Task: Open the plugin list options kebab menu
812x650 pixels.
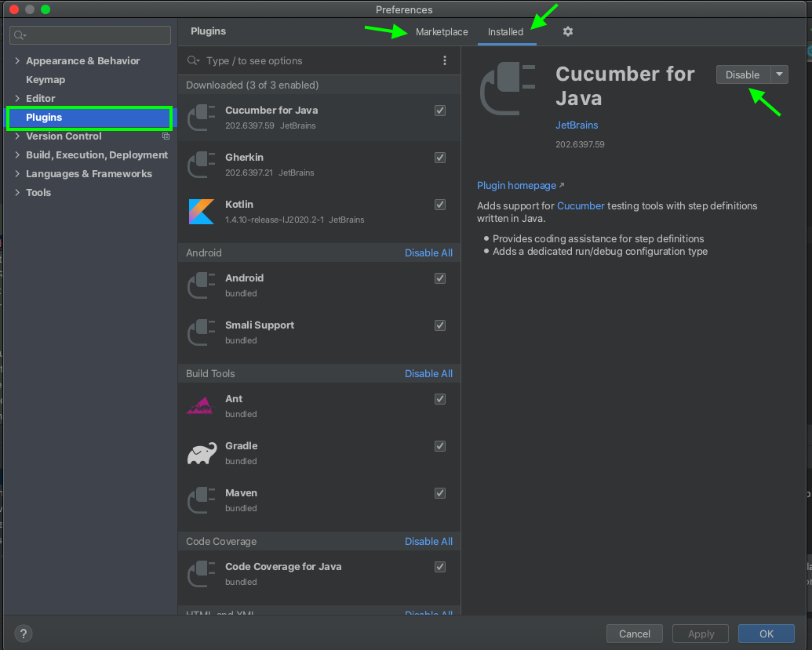Action: pos(444,60)
